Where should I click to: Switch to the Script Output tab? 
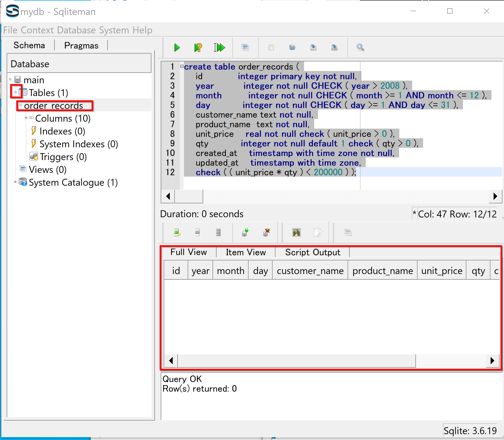313,252
